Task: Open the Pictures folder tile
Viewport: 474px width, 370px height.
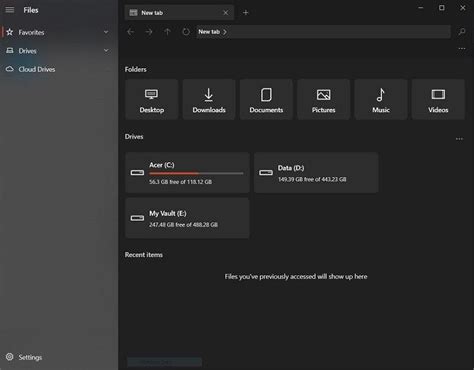Action: pyautogui.click(x=324, y=99)
